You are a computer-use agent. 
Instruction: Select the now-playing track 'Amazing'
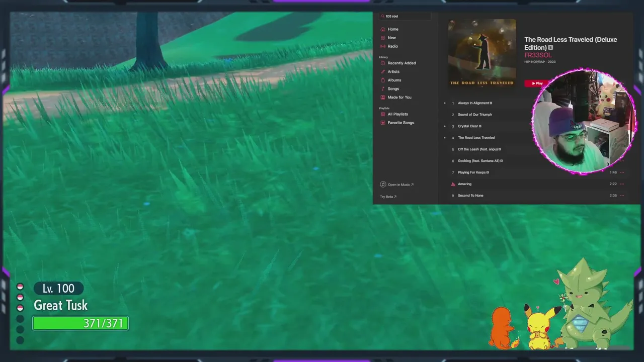[464, 184]
